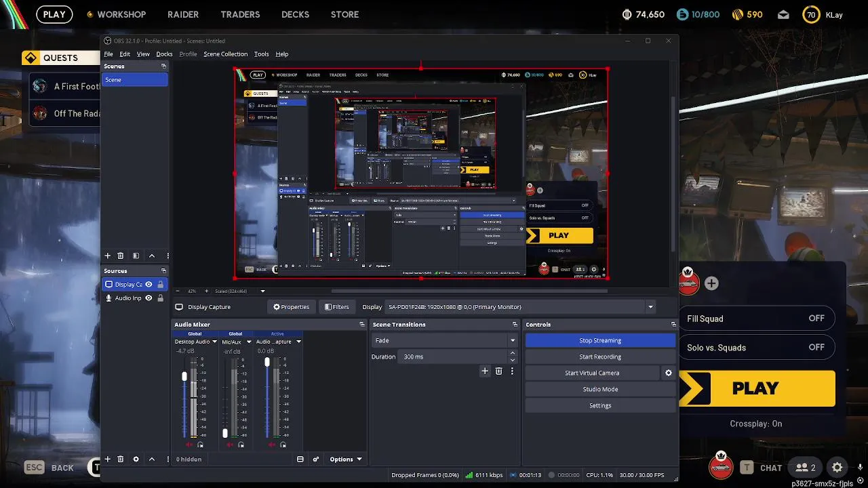Open the preview scaling dropdown
868x488 pixels.
(x=262, y=291)
